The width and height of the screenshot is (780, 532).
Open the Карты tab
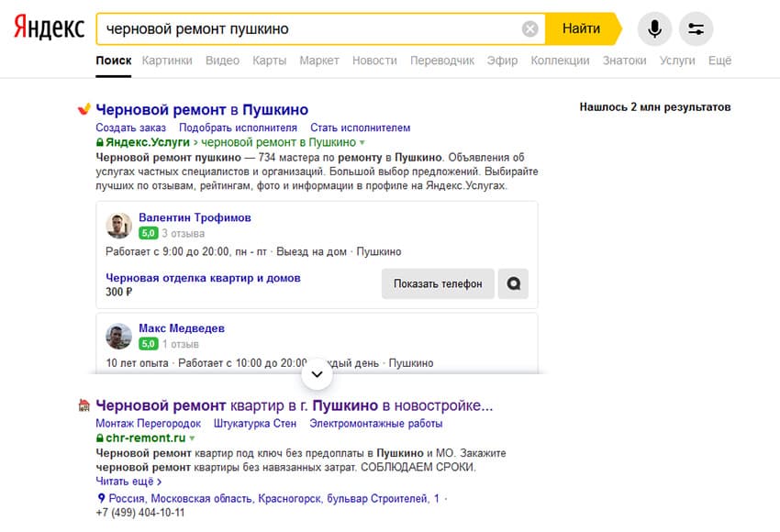point(269,61)
